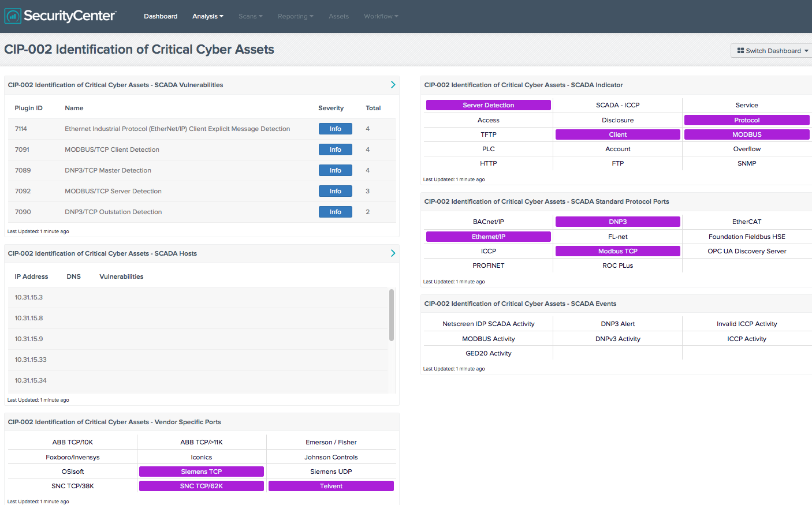Click the Info badge for MODBUS/TCP Server Detection

point(335,190)
